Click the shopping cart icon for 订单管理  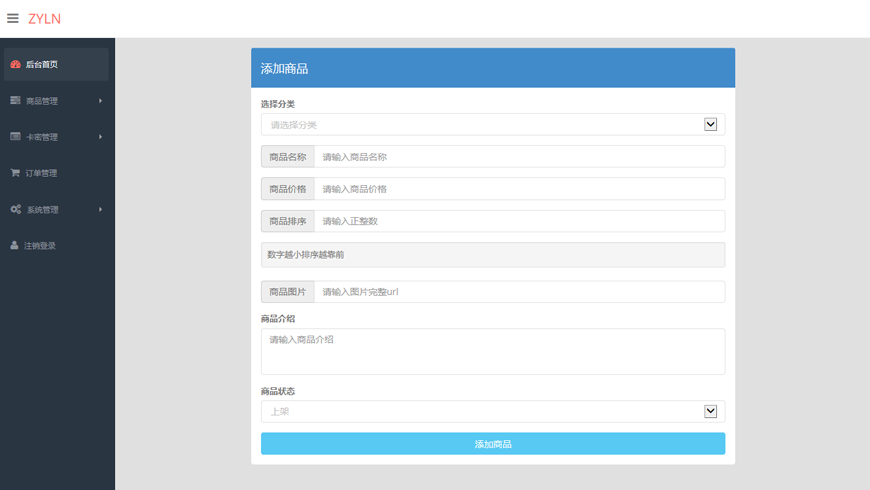click(15, 173)
